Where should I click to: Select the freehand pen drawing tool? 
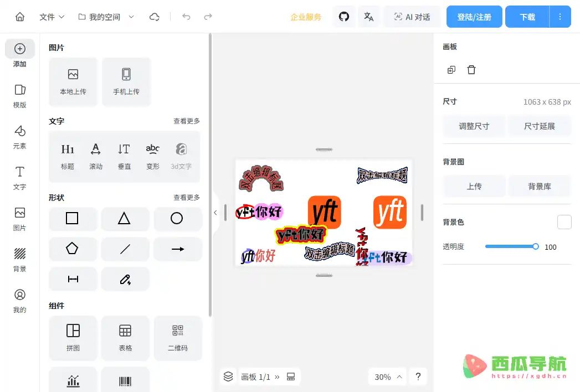point(125,279)
